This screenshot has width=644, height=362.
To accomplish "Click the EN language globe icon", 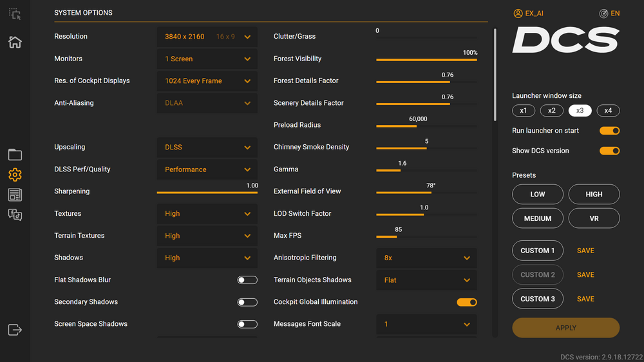I will 603,14.
